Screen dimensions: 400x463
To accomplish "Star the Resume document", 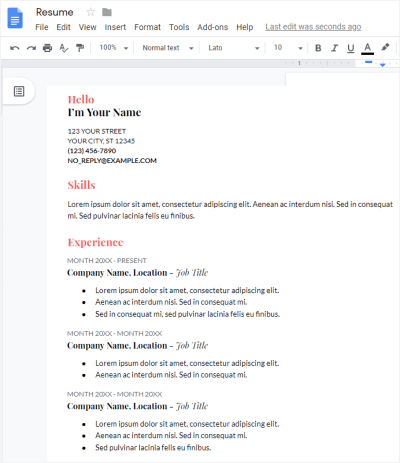I will tap(90, 12).
